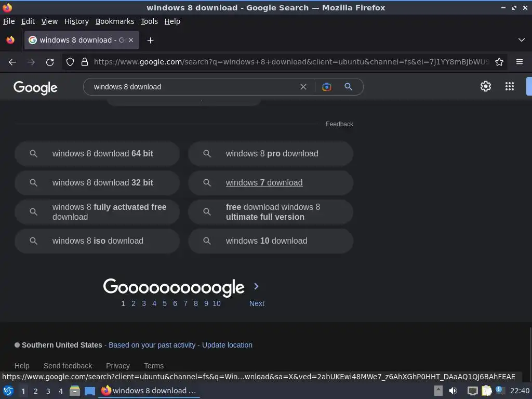Open the desktop start menu icon

pos(8,391)
